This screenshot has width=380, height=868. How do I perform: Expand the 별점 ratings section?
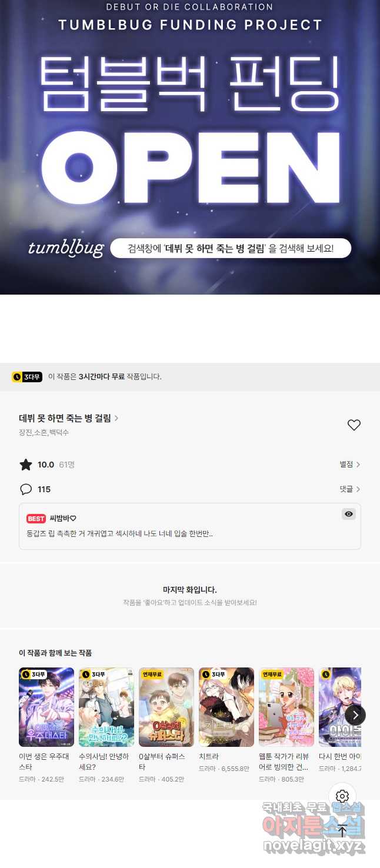tap(350, 465)
